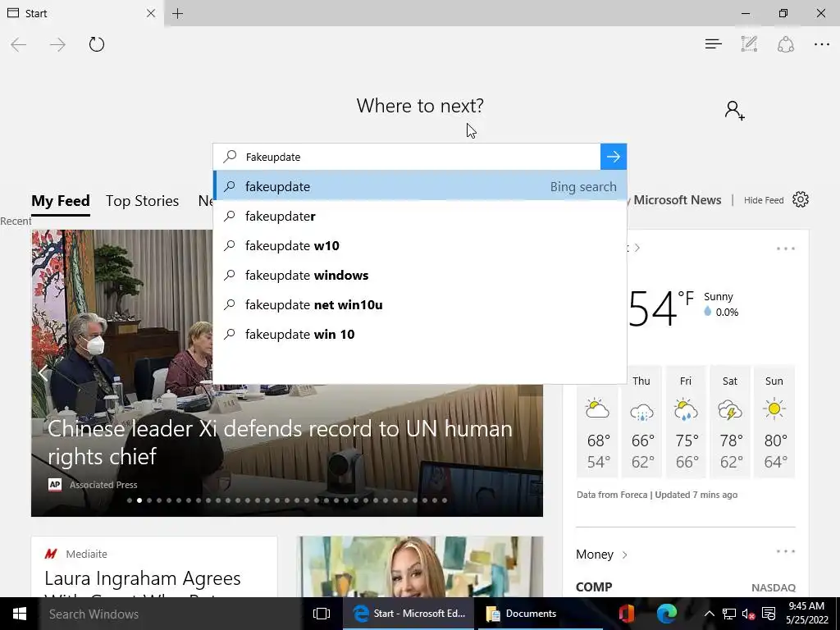Launch Office from taskbar
The height and width of the screenshot is (630, 840).
(x=626, y=614)
